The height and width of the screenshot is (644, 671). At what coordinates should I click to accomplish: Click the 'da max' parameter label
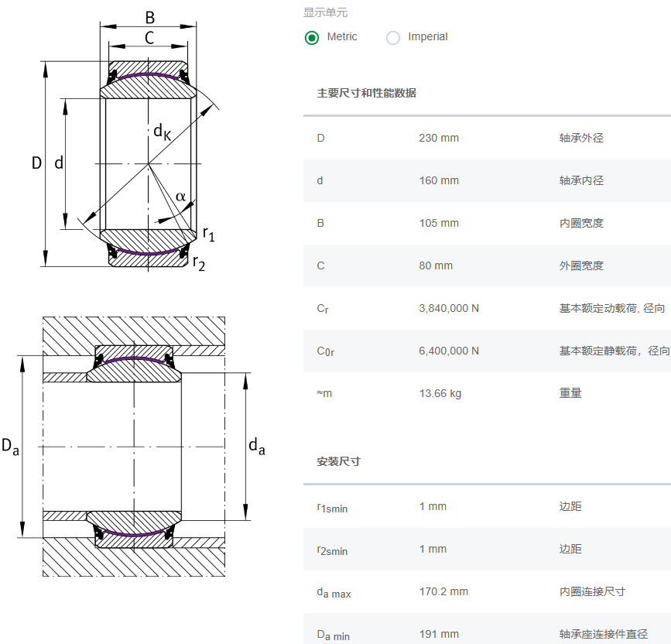[334, 593]
